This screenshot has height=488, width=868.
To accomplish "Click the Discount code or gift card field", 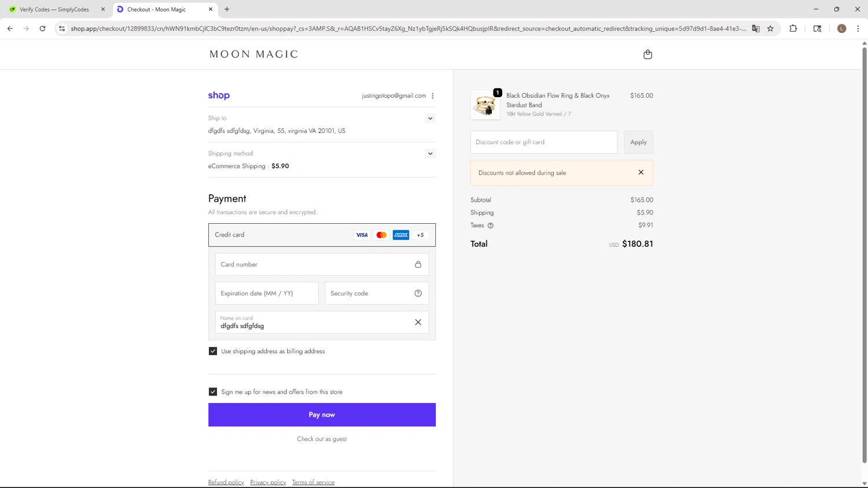I will 544,142.
